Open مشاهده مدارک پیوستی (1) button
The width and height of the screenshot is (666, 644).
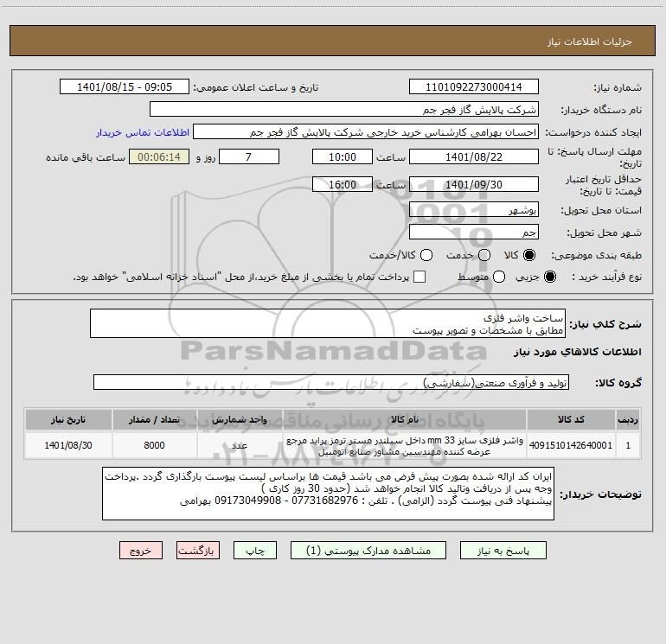click(368, 551)
